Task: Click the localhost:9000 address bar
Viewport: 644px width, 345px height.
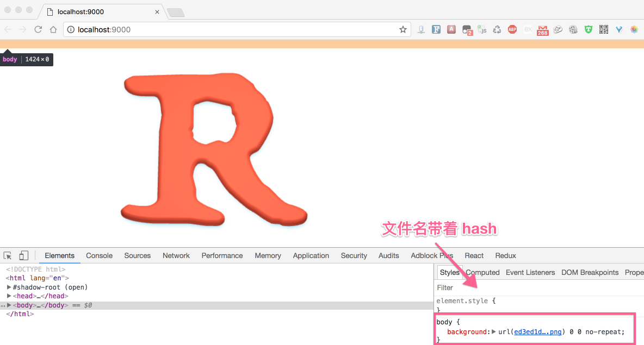Action: pyautogui.click(x=234, y=29)
